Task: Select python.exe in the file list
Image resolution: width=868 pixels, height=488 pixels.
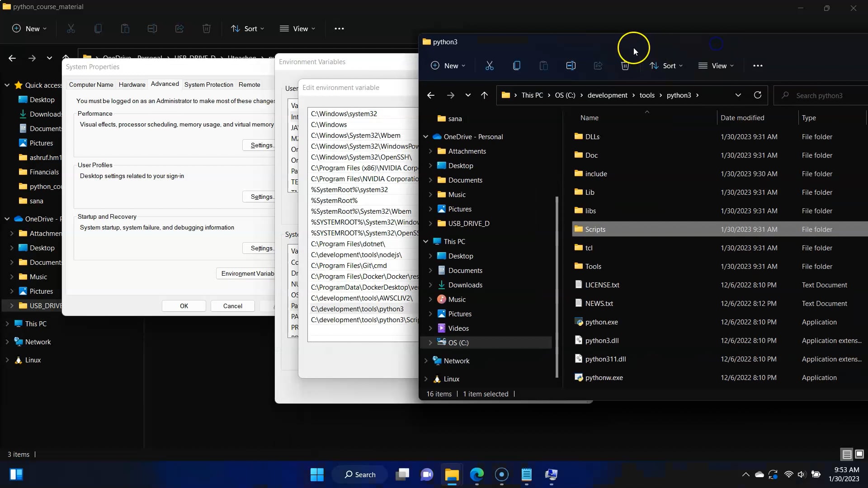Action: pos(601,322)
